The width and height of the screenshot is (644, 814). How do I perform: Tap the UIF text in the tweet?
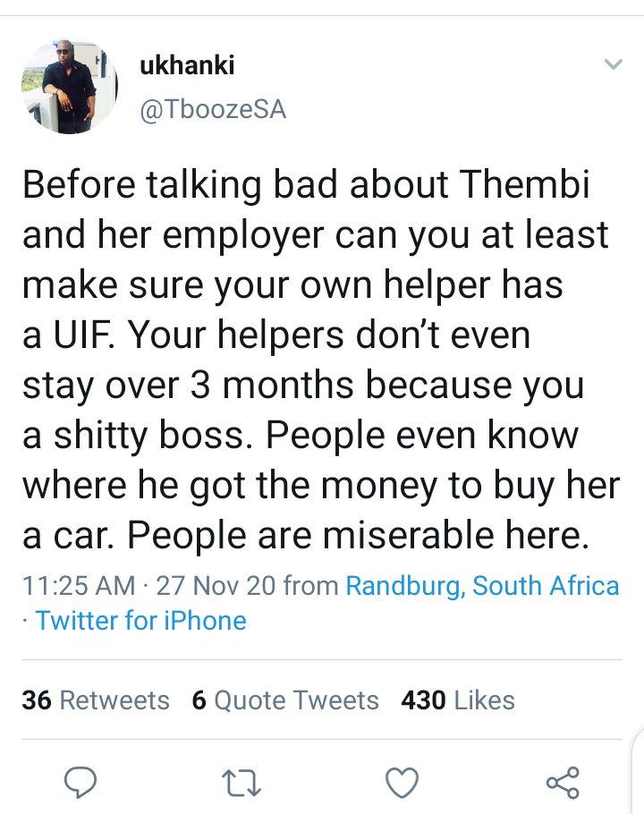(x=85, y=335)
